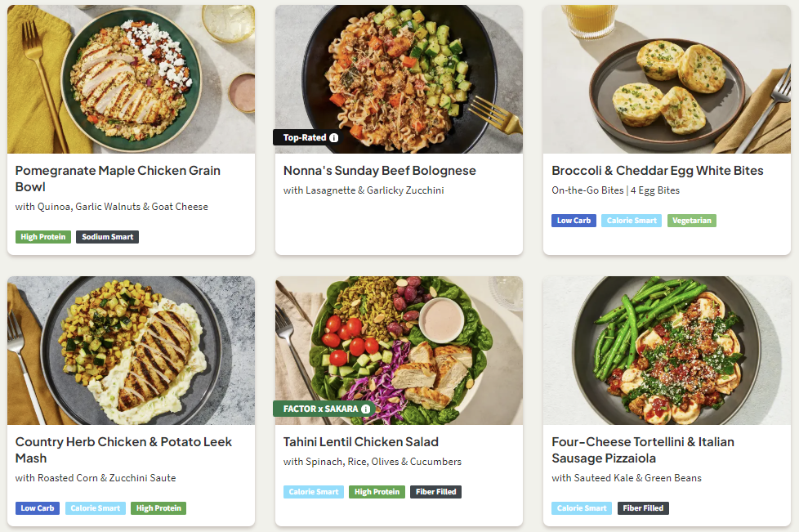799x532 pixels.
Task: Click the High Protein tag on Grain Bowl
Action: click(x=43, y=237)
